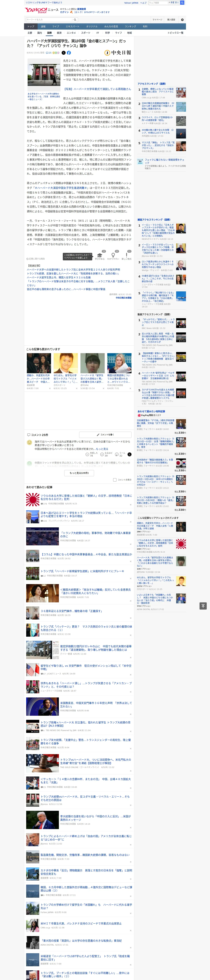Screen dimensions: 210x980
Task: Focus the ウェブ検索 input field
Action: 158,3
